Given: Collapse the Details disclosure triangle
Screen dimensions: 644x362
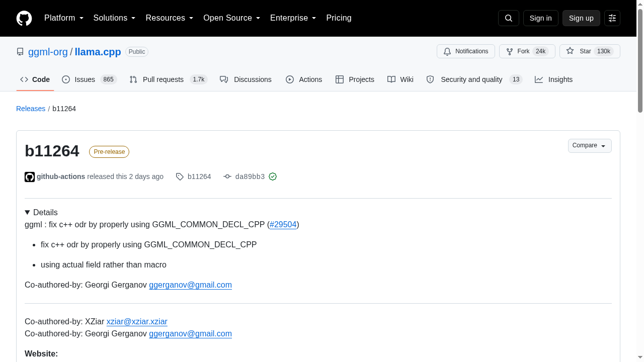Looking at the screenshot, I should click(x=27, y=213).
